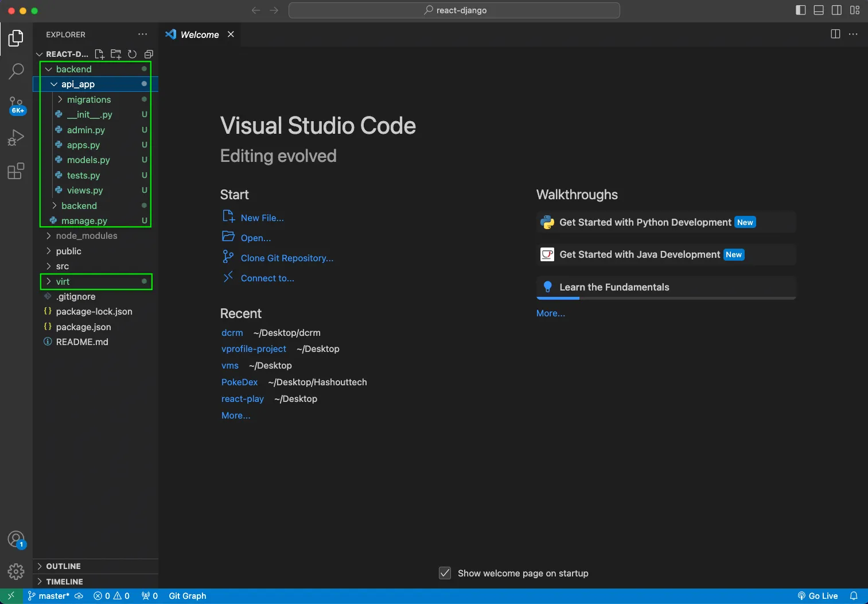Click New File icon in Explorer header
This screenshot has height=604, width=868.
99,54
